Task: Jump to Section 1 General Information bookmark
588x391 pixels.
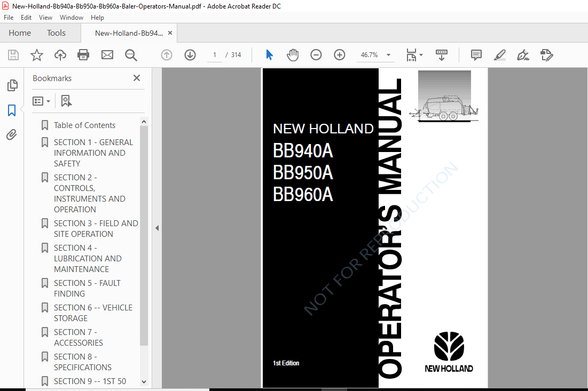Action: (93, 153)
